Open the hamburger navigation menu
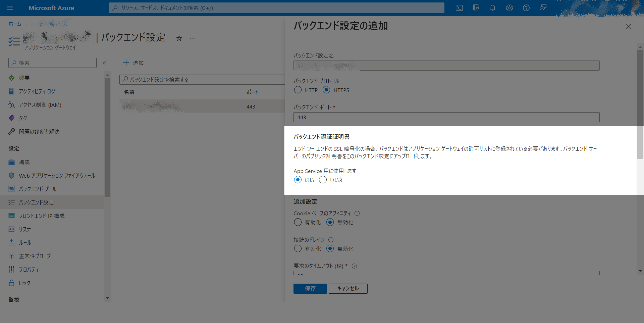The image size is (644, 323). [10, 8]
